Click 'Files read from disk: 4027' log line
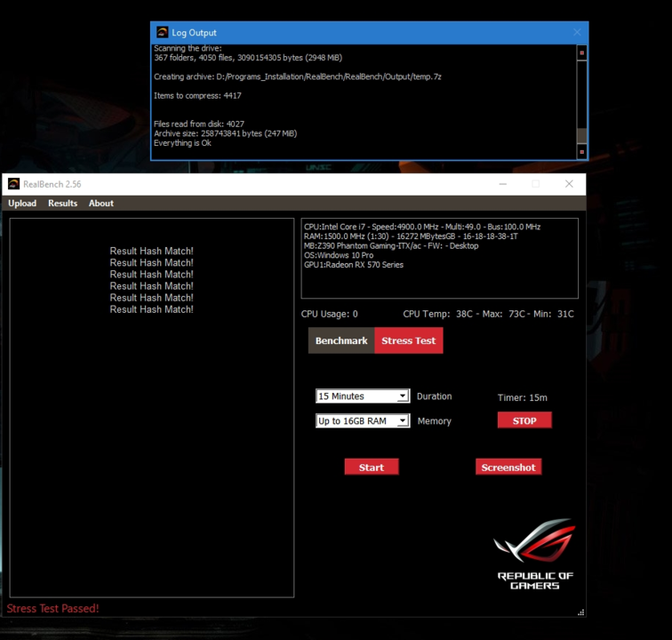Viewport: 672px width, 640px height. 199,124
